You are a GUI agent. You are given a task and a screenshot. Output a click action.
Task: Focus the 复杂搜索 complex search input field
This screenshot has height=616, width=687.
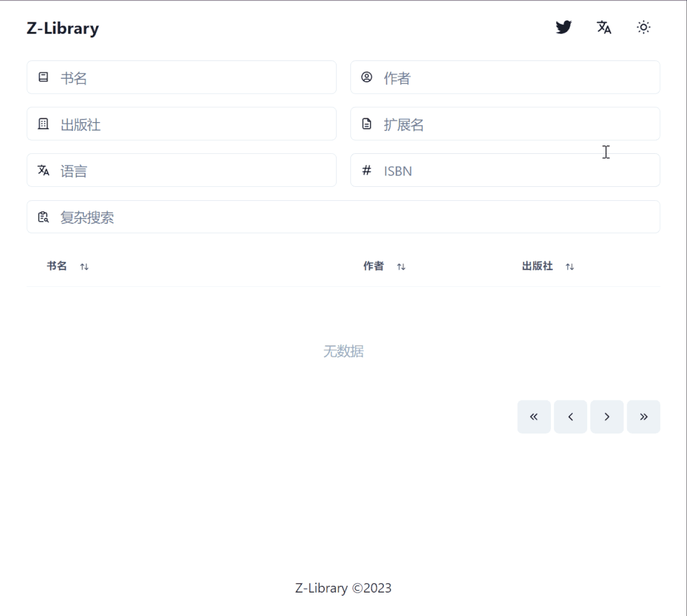[x=343, y=217]
